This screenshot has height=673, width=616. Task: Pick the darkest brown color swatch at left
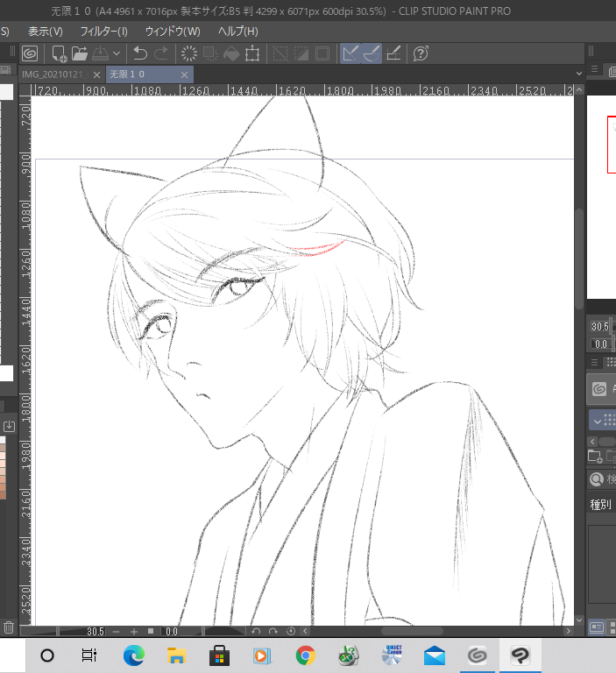coord(3,496)
